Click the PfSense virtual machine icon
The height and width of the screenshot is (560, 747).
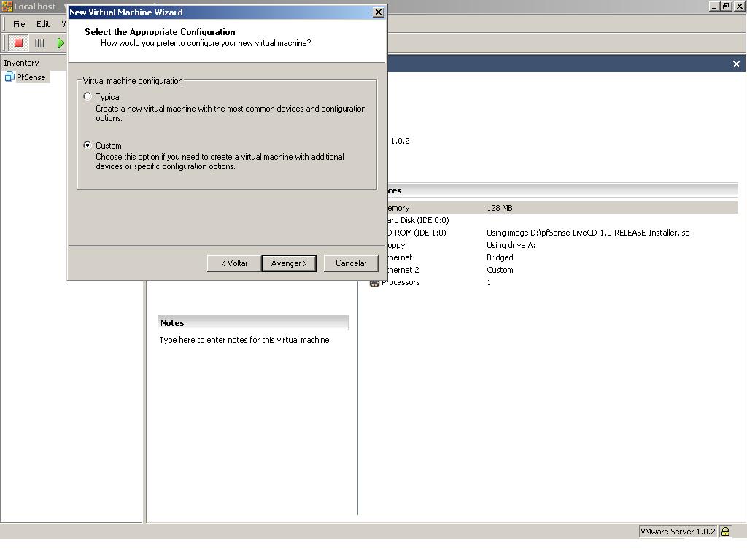pos(9,77)
